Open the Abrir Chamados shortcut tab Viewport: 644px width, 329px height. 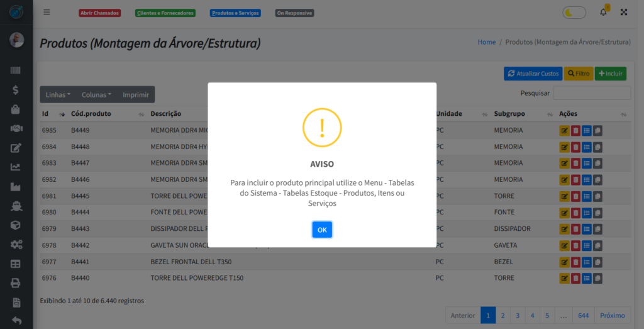coord(99,13)
